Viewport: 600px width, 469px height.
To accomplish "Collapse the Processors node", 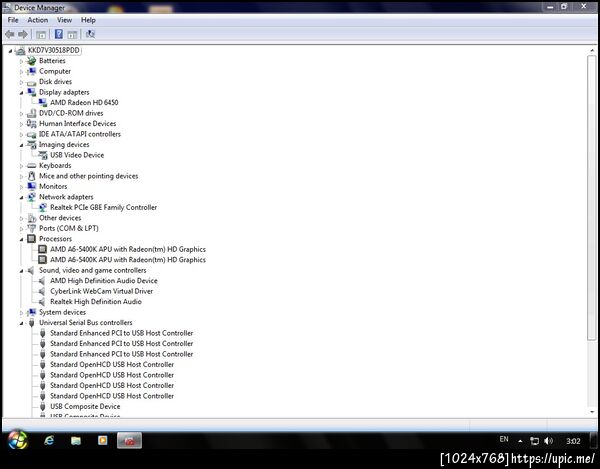I will pyautogui.click(x=21, y=239).
